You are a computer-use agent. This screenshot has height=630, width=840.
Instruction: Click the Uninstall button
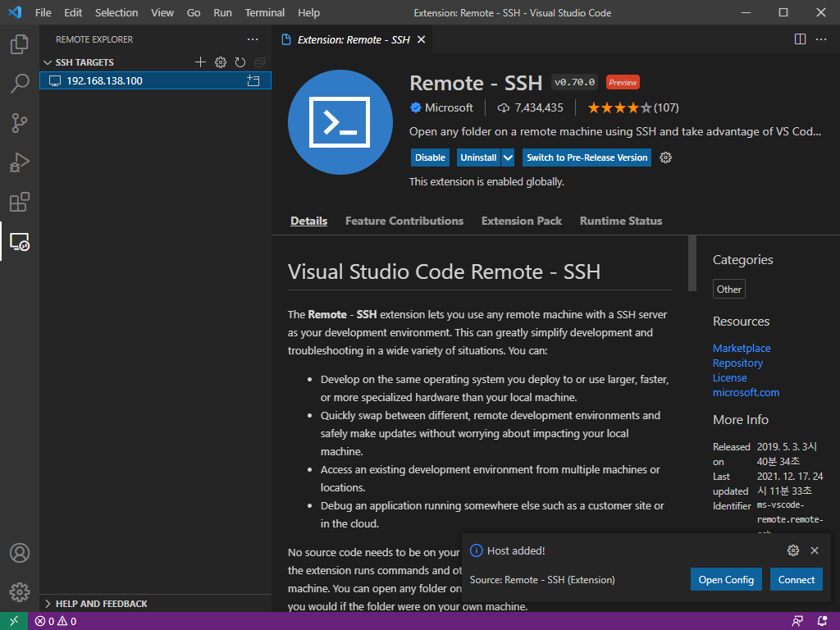pos(478,157)
